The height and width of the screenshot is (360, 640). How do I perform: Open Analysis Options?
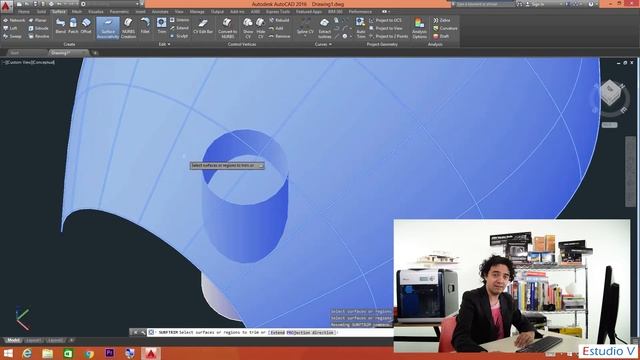tap(419, 28)
